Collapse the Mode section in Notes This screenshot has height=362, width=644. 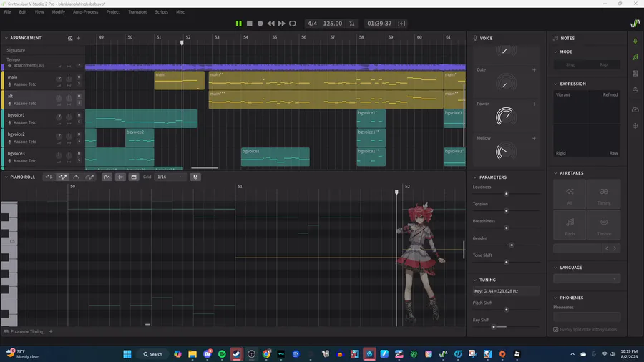click(555, 52)
